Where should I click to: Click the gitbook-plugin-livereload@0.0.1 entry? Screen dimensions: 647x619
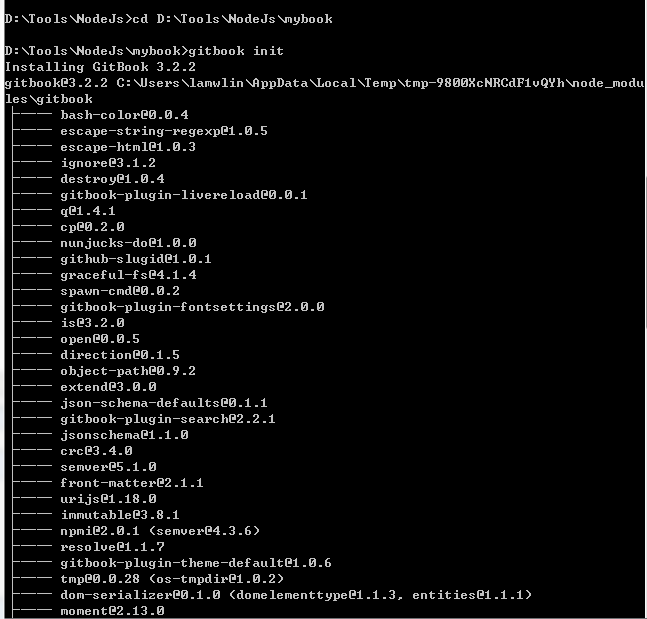(184, 195)
